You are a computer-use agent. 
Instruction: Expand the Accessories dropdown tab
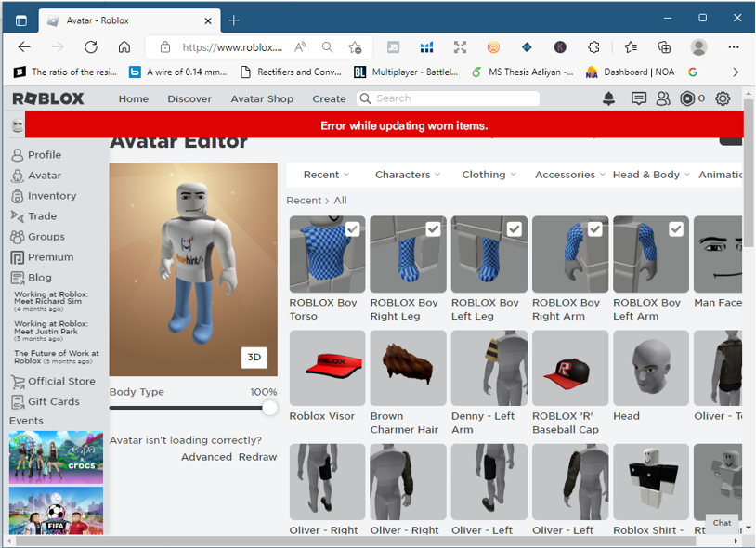coord(569,175)
